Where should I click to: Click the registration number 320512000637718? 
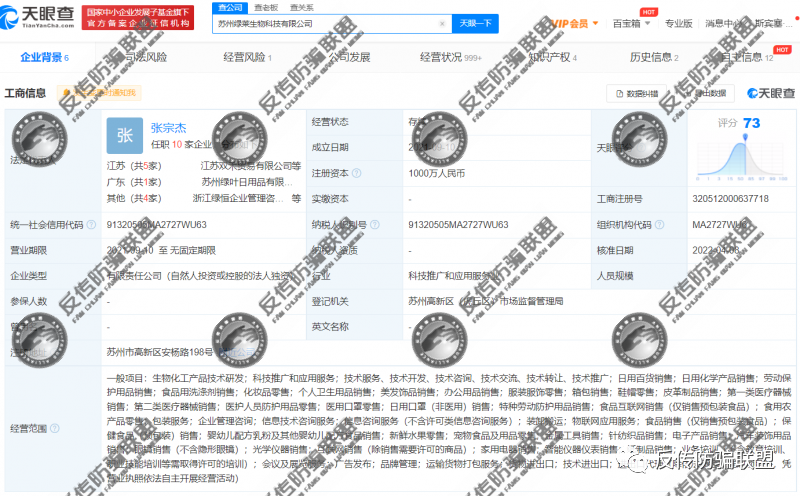[730, 199]
